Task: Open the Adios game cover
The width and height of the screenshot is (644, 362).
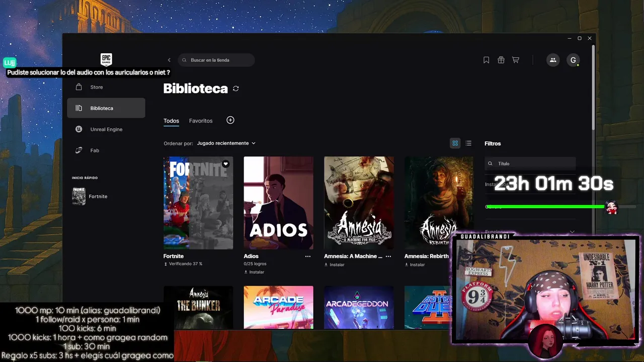Action: point(278,203)
